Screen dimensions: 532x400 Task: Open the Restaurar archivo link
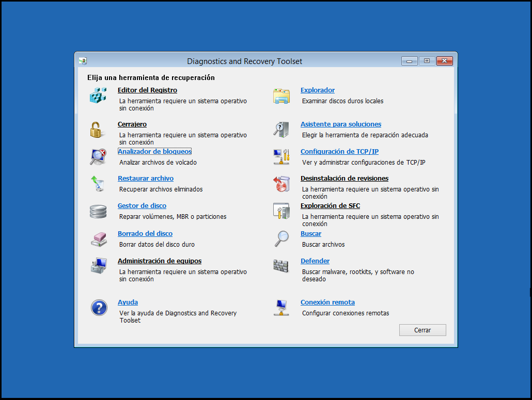pos(146,178)
